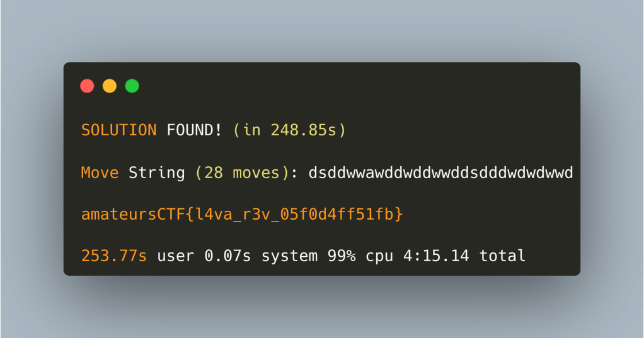644x338 pixels.
Task: Click the word total in timing line
Action: coord(502,256)
